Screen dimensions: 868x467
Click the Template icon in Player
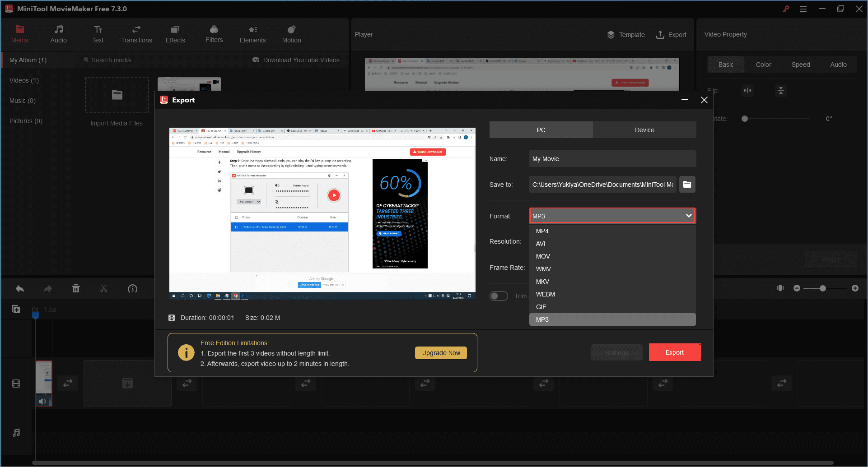pyautogui.click(x=626, y=35)
